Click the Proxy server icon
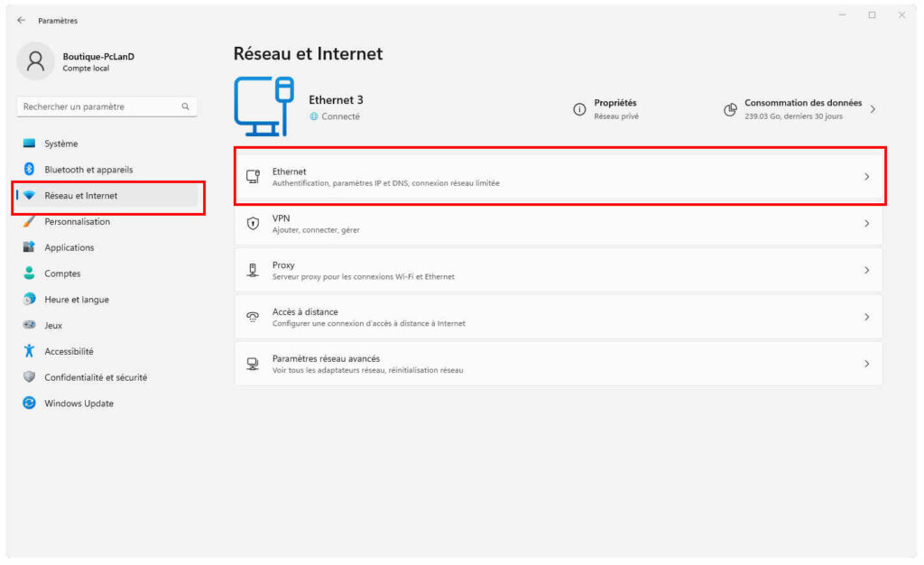 point(253,270)
